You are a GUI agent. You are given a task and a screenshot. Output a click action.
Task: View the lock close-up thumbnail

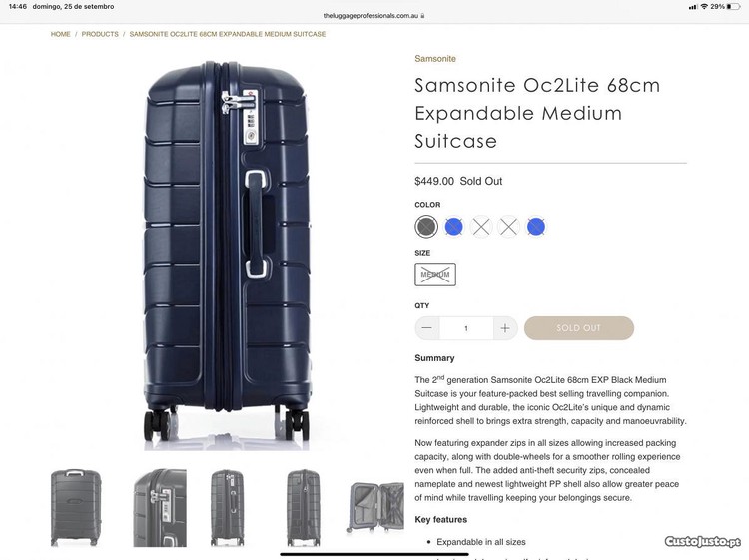[159, 507]
